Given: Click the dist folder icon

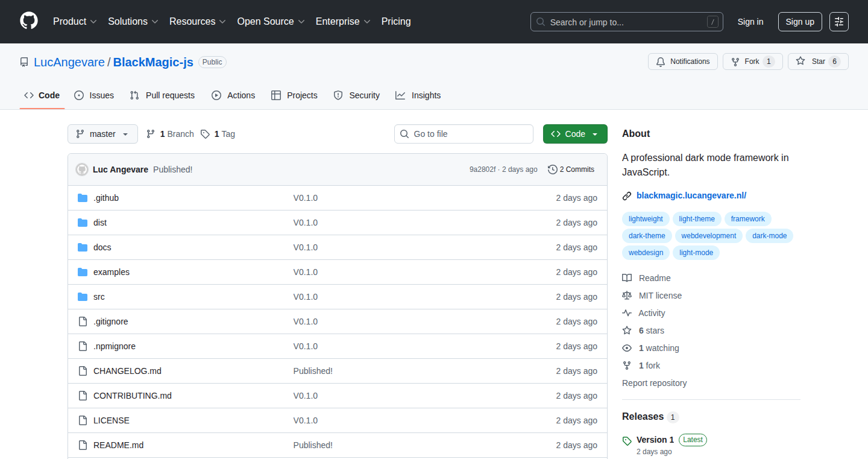Looking at the screenshot, I should [83, 223].
